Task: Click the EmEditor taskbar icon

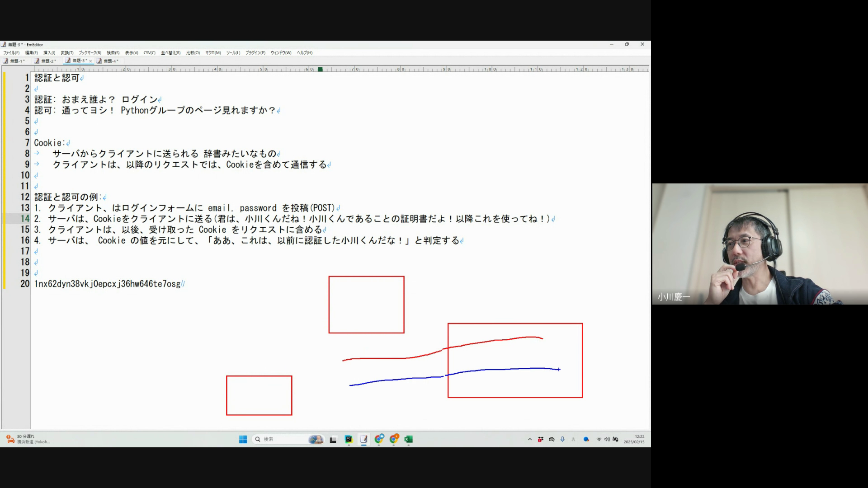Action: pos(363,439)
